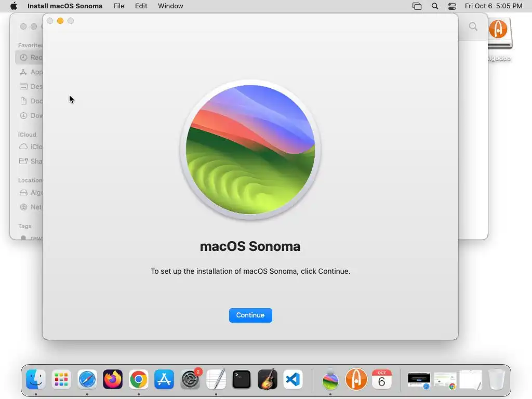Open Launchpad from the Dock

point(61,379)
